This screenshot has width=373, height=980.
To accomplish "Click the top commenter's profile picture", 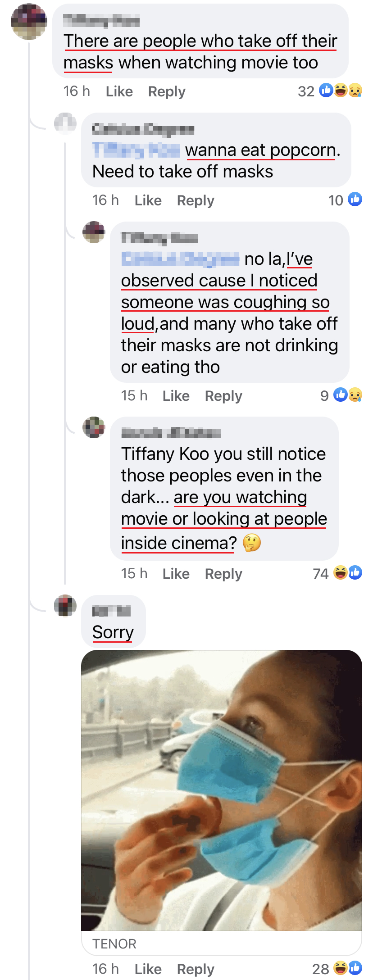I will (29, 22).
